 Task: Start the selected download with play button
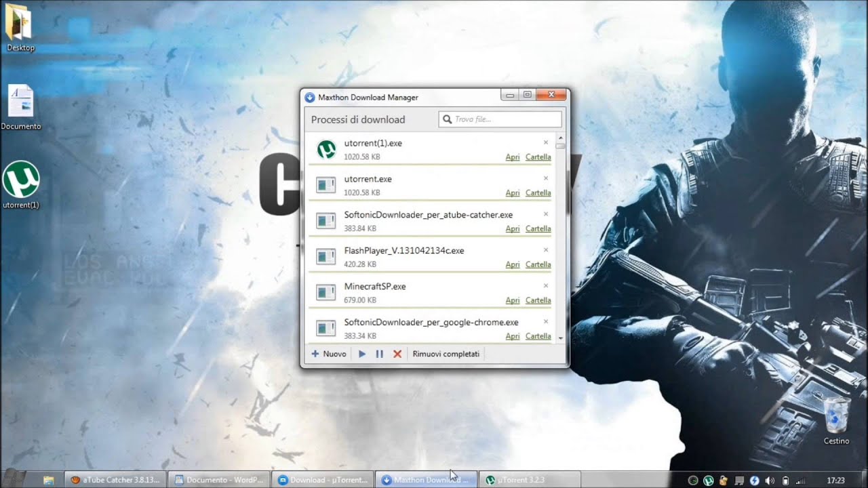[x=362, y=354]
